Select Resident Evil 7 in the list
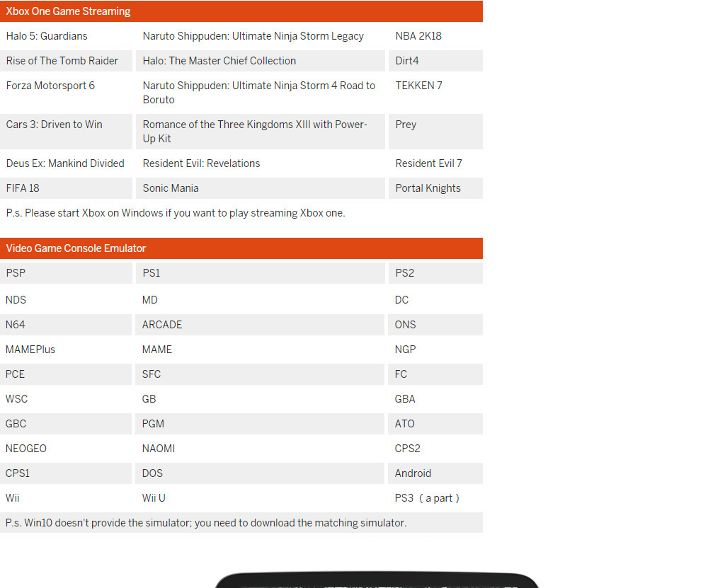 (x=428, y=163)
